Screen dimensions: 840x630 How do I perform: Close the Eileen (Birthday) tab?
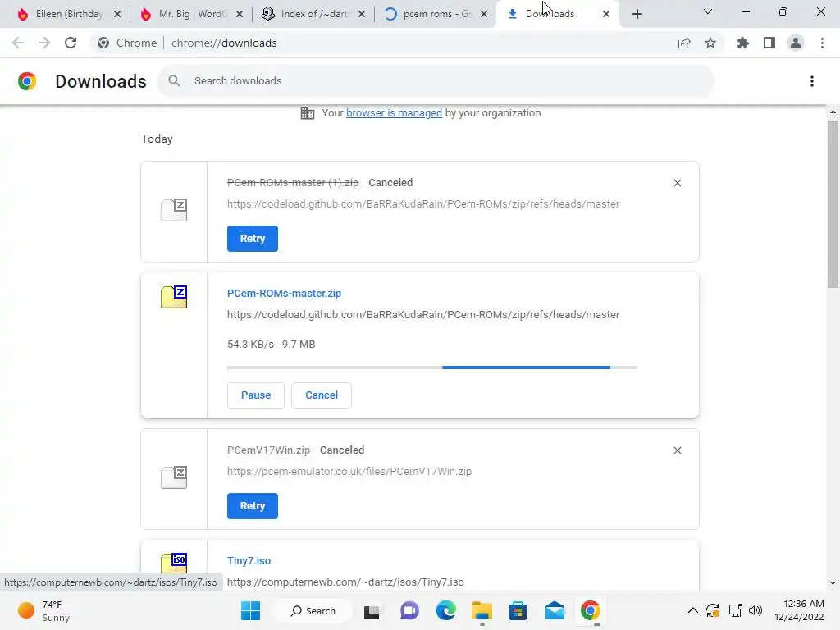tap(117, 14)
